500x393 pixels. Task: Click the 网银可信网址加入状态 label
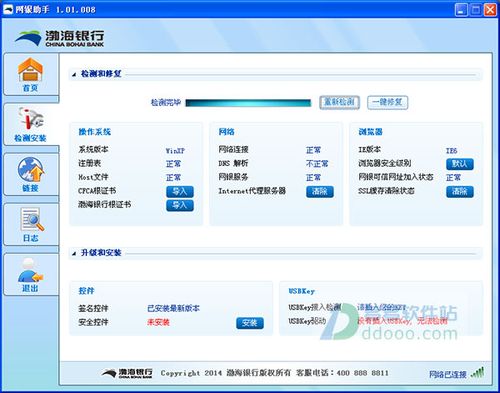coord(396,177)
